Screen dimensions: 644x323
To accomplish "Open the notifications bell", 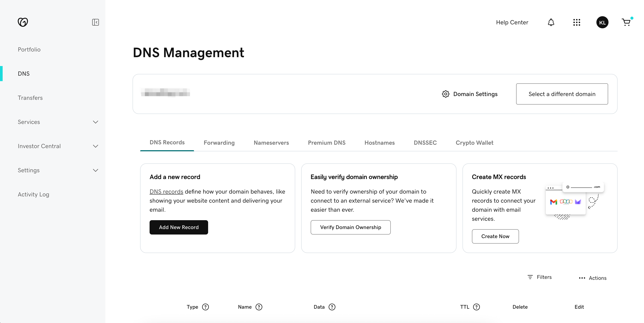I will pyautogui.click(x=551, y=22).
